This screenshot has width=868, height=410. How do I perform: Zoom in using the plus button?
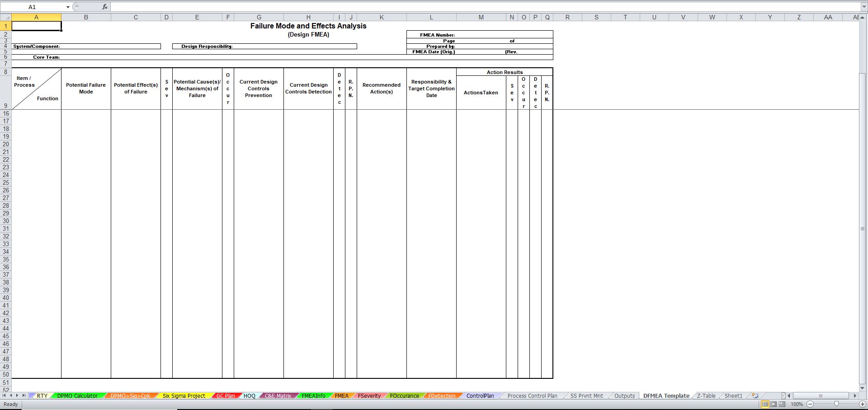tap(862, 404)
